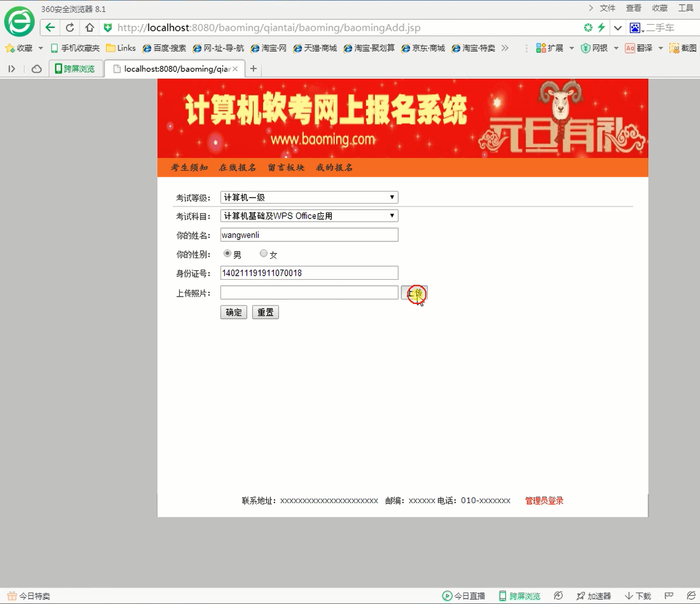The height and width of the screenshot is (604, 700).
Task: Toggle the sidebar panel icon
Action: (x=12, y=68)
